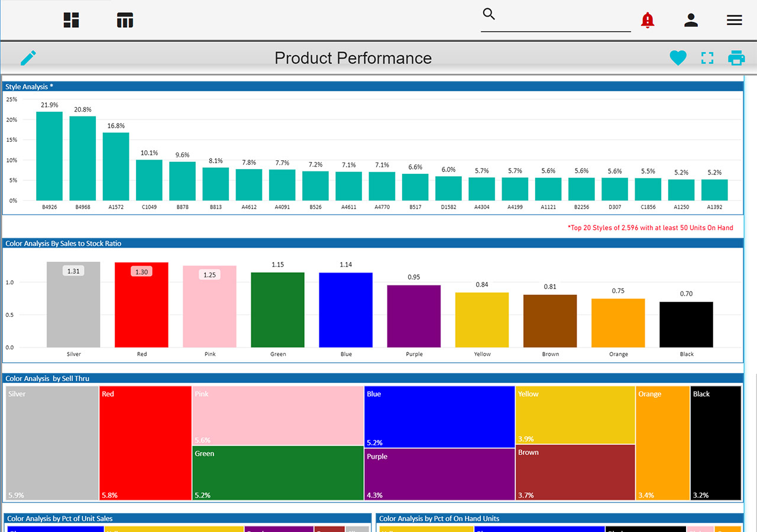Click the pencil edit dashboard icon
Image resolution: width=757 pixels, height=532 pixels.
coord(28,58)
